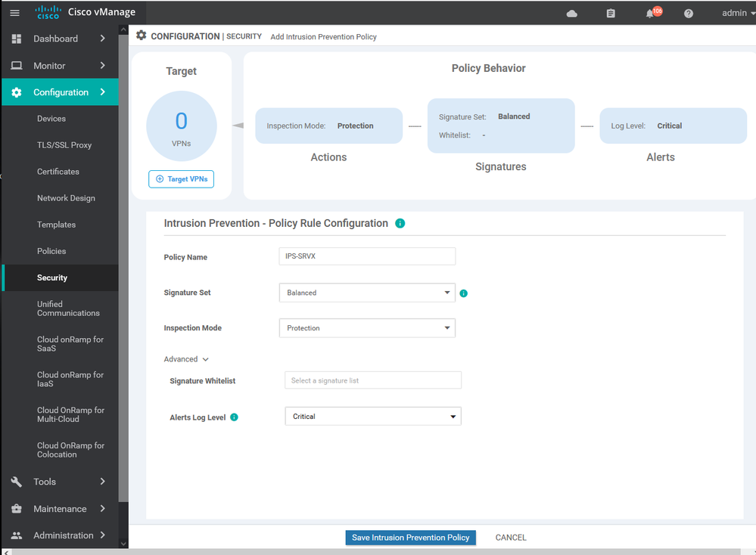The width and height of the screenshot is (756, 555).
Task: Click the Maintenance briefcase icon
Action: tap(17, 509)
